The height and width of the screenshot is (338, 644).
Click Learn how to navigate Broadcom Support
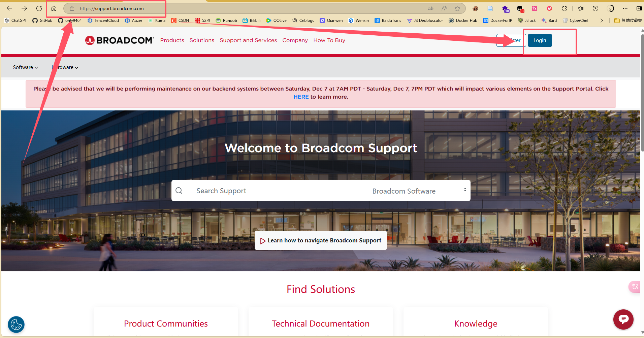tap(321, 240)
